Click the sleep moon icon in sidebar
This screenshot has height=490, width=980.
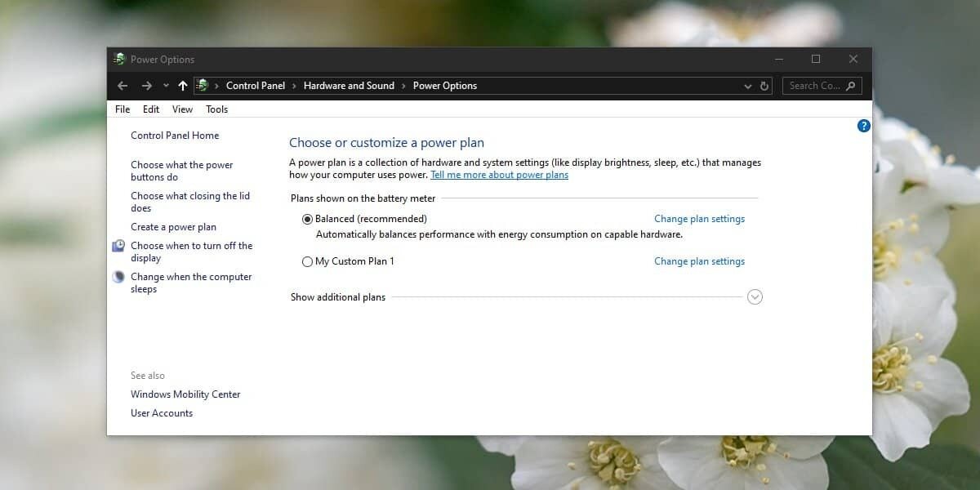point(118,277)
